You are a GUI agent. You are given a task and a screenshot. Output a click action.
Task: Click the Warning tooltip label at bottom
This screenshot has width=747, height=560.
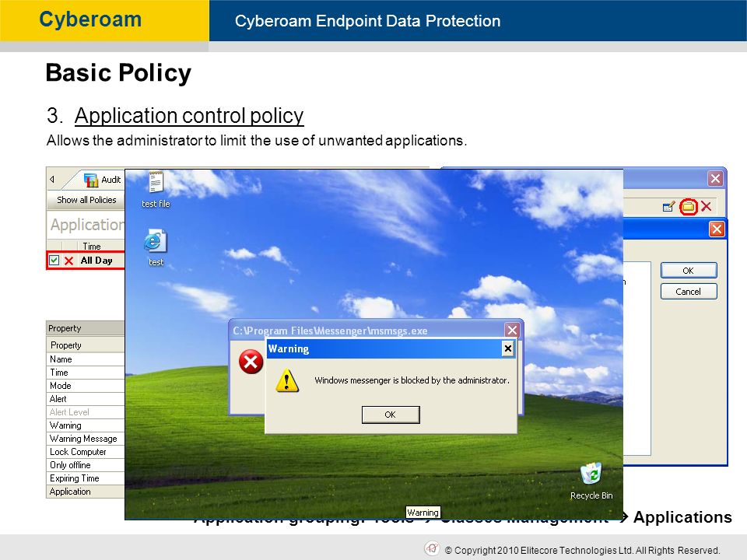pos(423,513)
